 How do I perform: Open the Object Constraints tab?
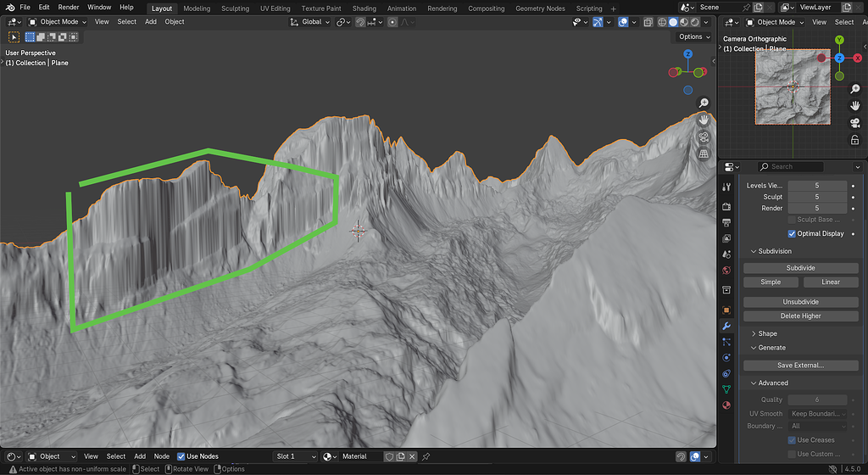[726, 374]
